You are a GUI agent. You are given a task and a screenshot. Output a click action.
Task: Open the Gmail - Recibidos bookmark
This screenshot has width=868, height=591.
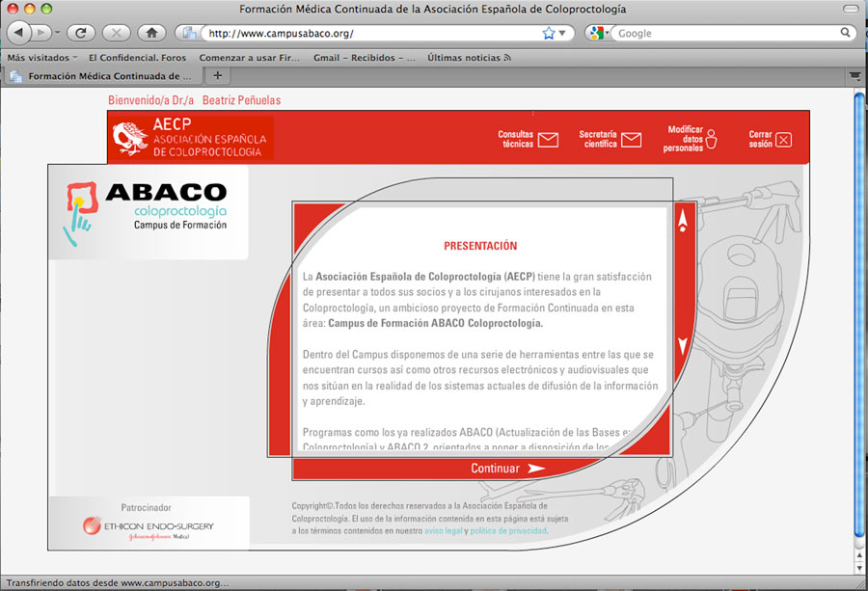(364, 58)
